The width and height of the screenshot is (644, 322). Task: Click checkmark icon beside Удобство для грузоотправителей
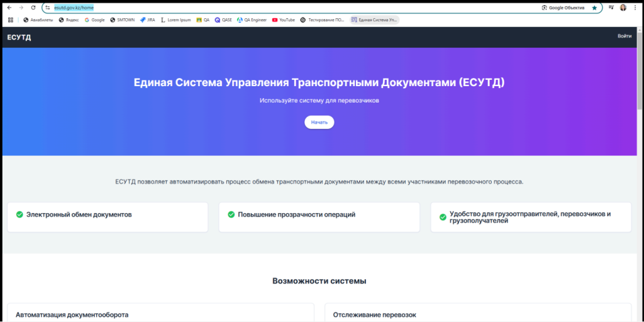pyautogui.click(x=443, y=217)
